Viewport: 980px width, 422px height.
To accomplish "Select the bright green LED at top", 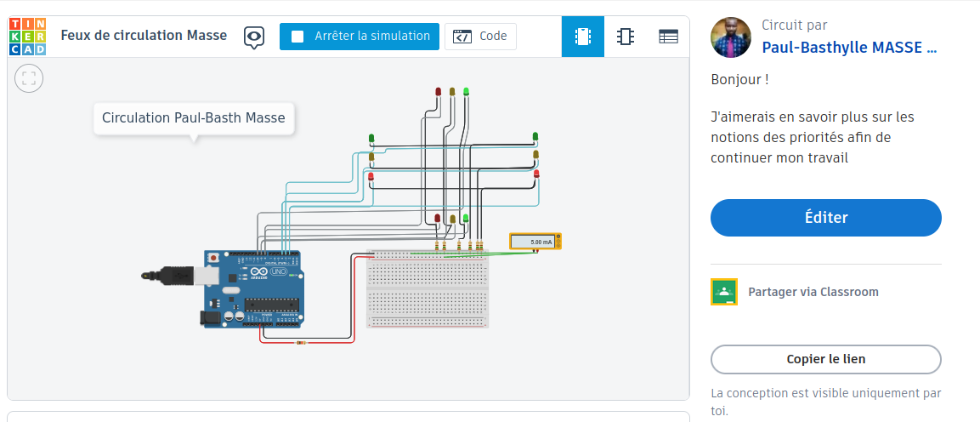I will pos(466,91).
